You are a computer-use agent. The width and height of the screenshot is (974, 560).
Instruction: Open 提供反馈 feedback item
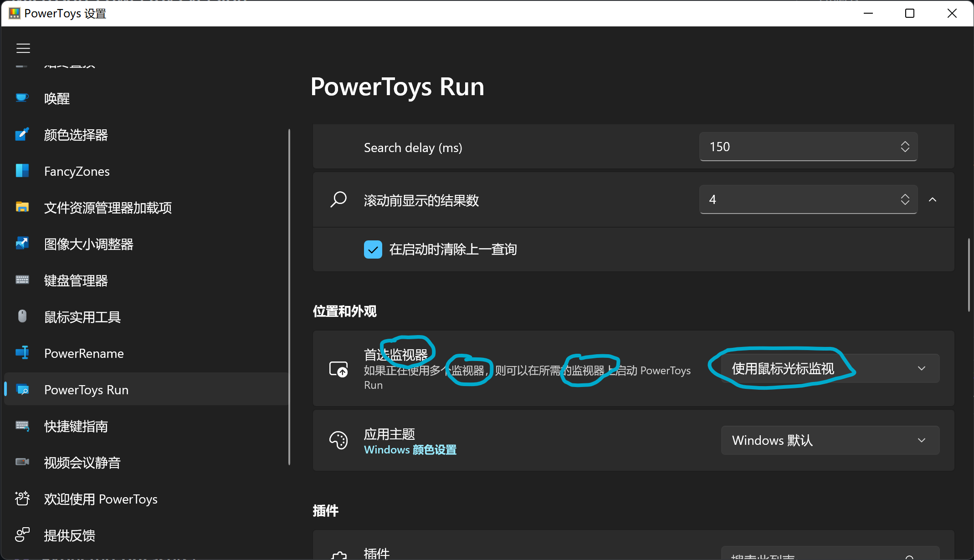(x=69, y=535)
